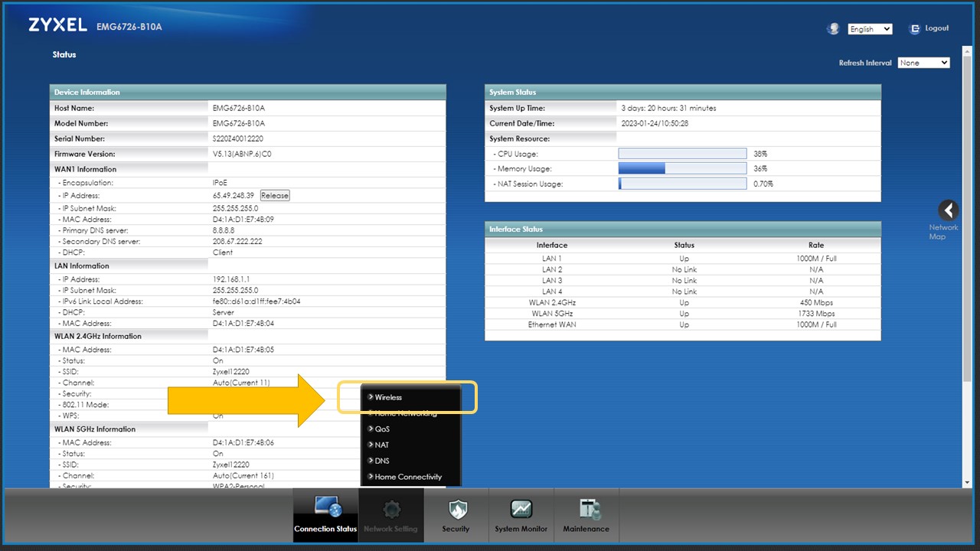Click the current date/time value
Image resolution: width=980 pixels, height=551 pixels.
point(655,124)
